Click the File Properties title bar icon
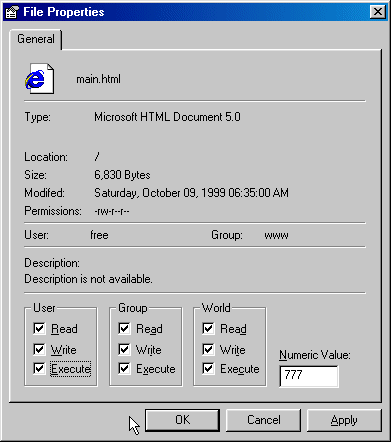 point(11,12)
